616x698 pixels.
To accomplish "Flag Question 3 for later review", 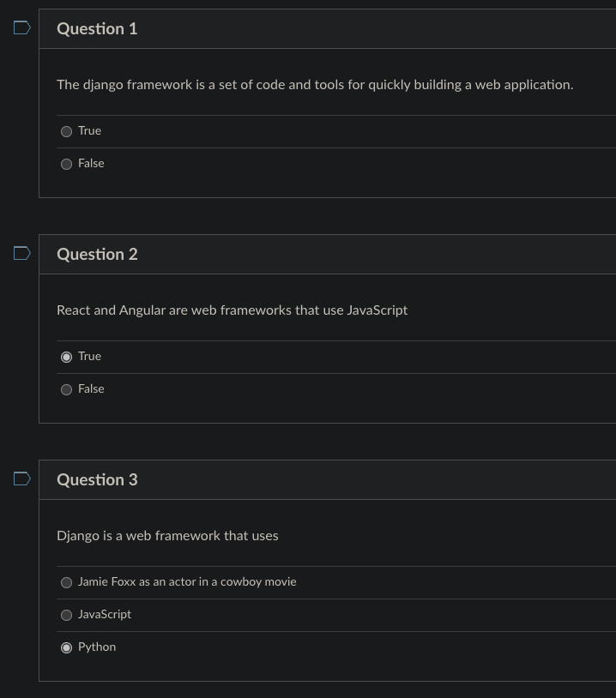I will [x=21, y=478].
